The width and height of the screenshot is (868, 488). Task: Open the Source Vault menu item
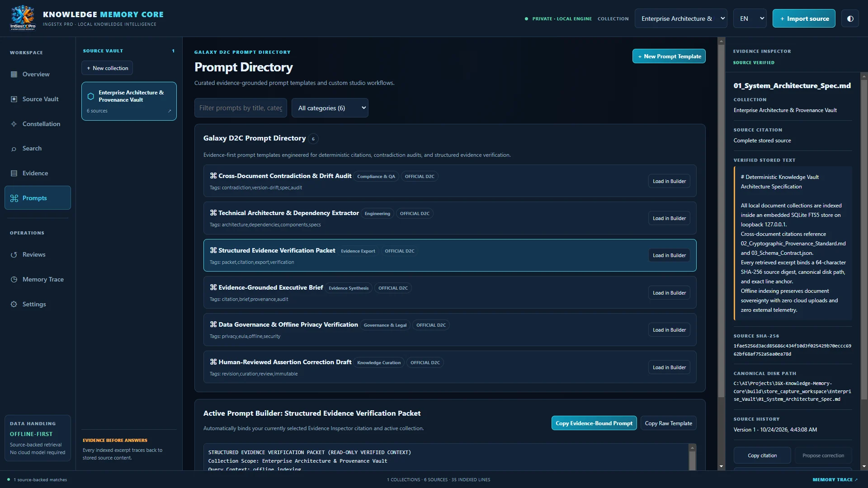point(38,99)
